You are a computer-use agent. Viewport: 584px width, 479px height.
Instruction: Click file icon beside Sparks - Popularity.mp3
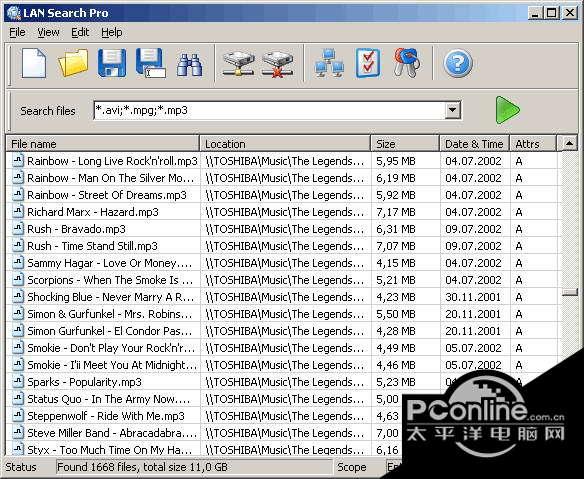coord(18,381)
